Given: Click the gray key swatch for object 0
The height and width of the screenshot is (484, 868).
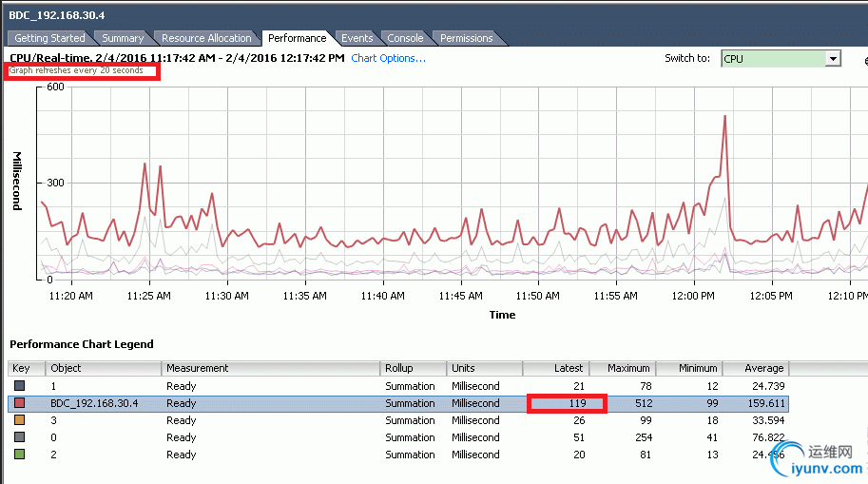Looking at the screenshot, I should tap(19, 436).
